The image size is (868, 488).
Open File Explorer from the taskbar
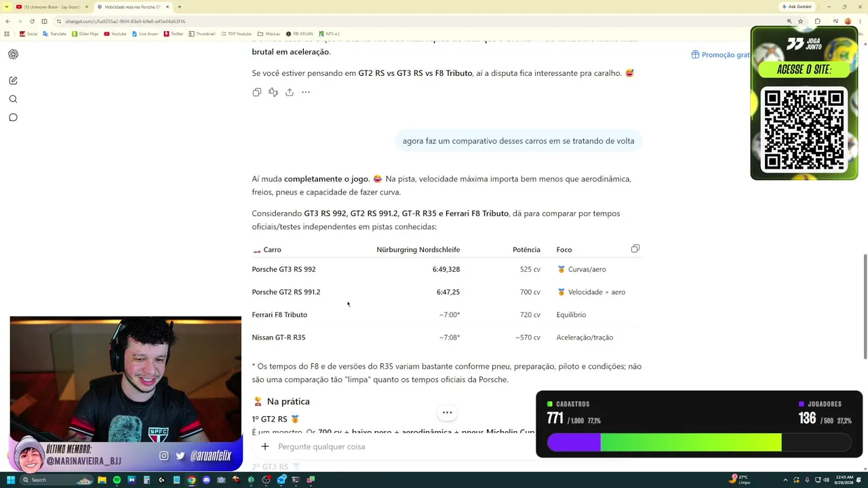[102, 480]
